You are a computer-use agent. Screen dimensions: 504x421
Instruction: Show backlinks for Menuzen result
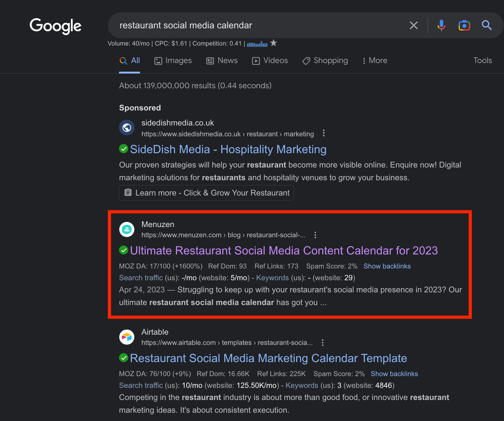point(387,266)
